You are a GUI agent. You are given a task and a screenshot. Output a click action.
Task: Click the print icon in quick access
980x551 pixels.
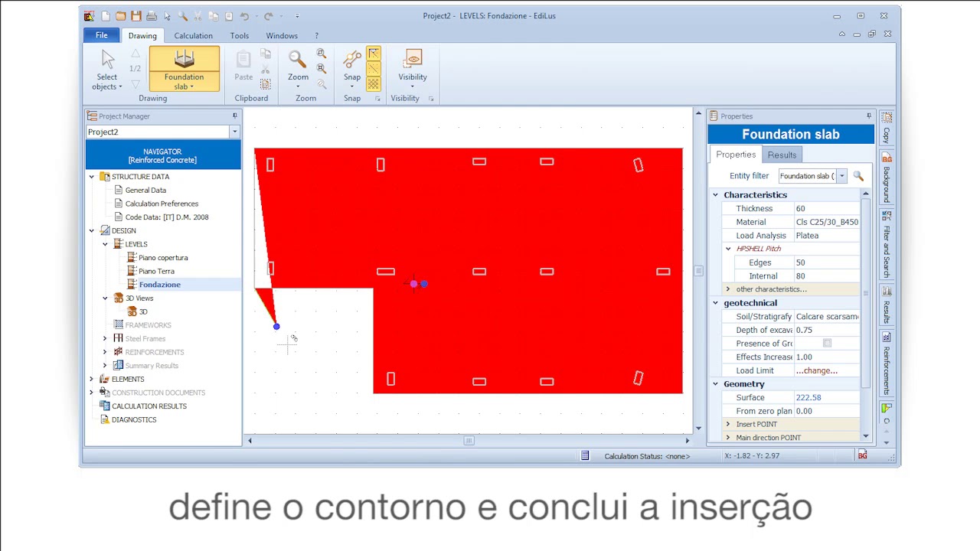152,16
